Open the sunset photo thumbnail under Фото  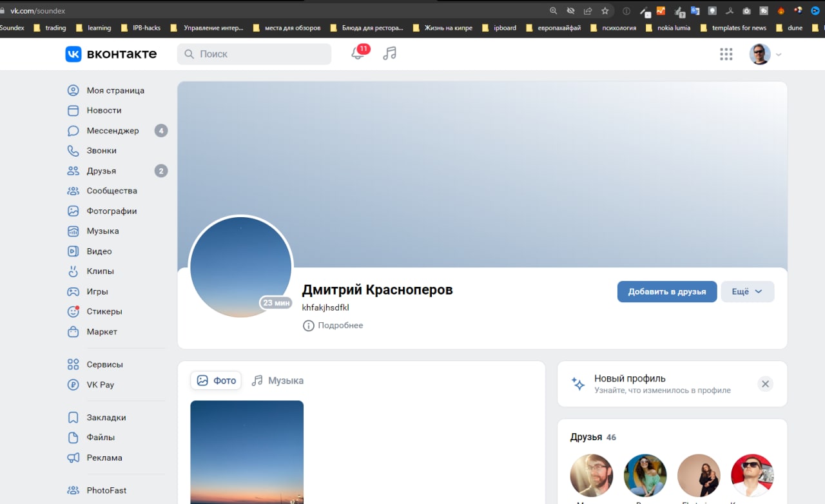(x=247, y=452)
